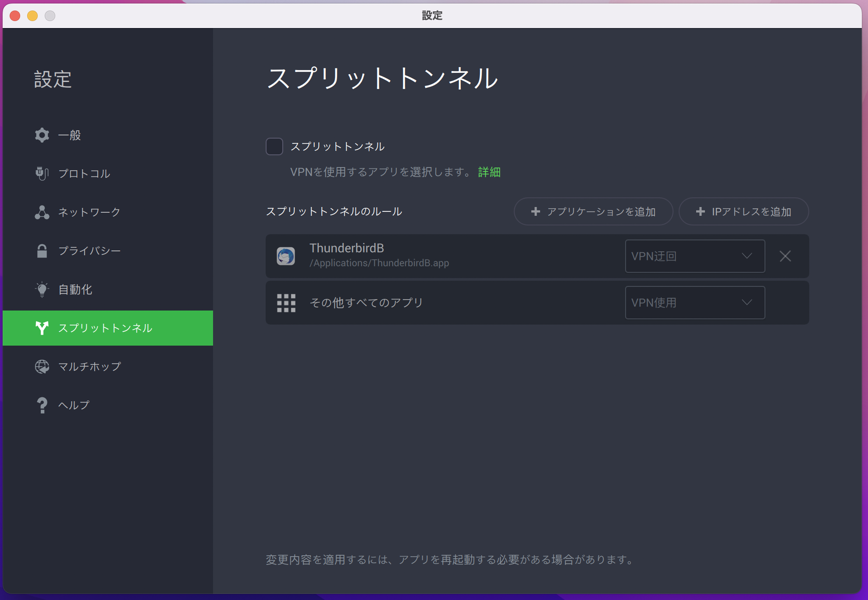
Task: Open the プロトコル settings section
Action: tap(108, 174)
